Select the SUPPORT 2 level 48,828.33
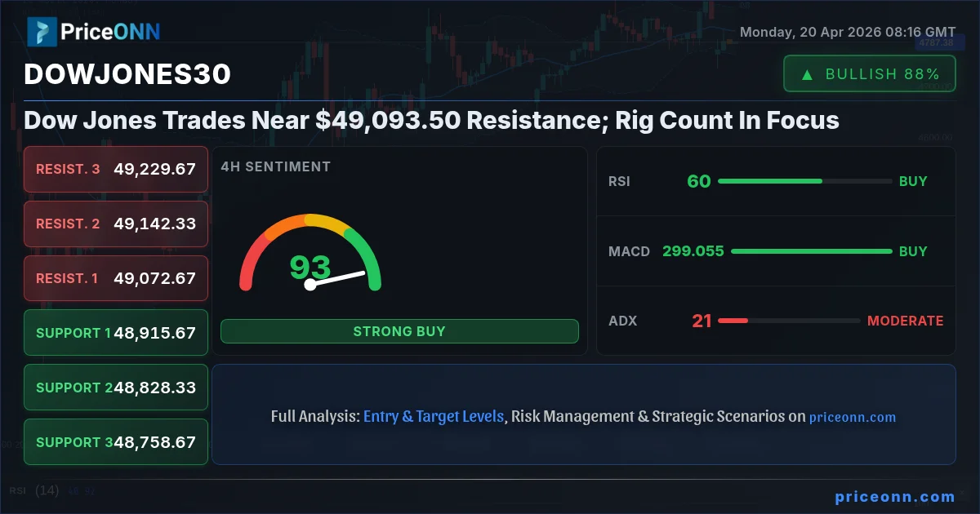This screenshot has height=514, width=980. point(116,388)
